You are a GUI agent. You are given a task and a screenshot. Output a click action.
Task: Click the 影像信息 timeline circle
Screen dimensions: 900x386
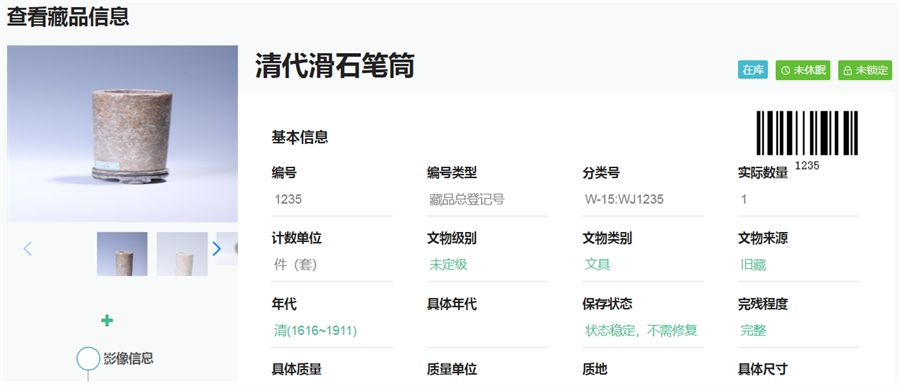88,358
